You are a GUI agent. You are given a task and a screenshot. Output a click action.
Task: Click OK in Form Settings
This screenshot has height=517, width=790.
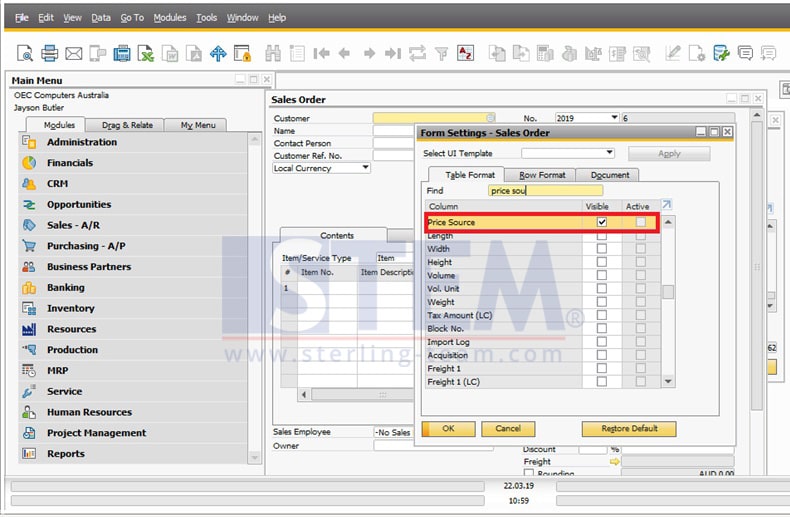448,428
